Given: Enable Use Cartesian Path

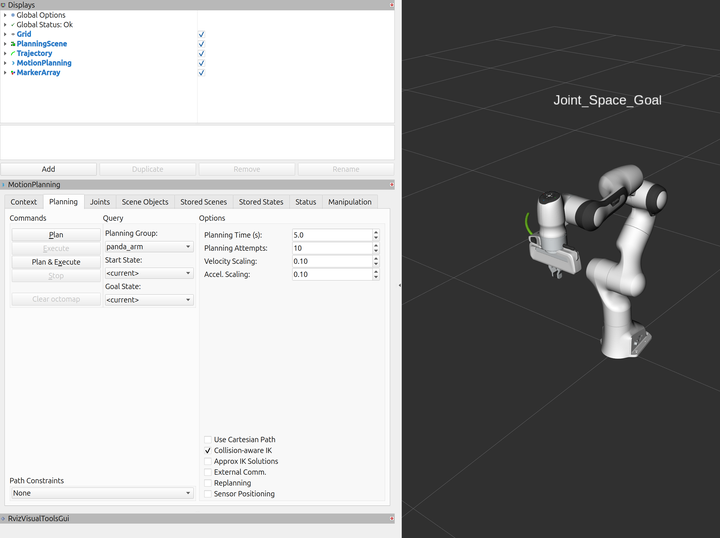Looking at the screenshot, I should 208,439.
